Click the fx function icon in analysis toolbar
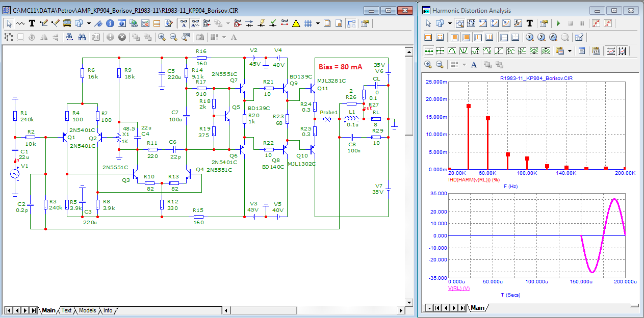Screen dimensions: 644x318 point(518,23)
